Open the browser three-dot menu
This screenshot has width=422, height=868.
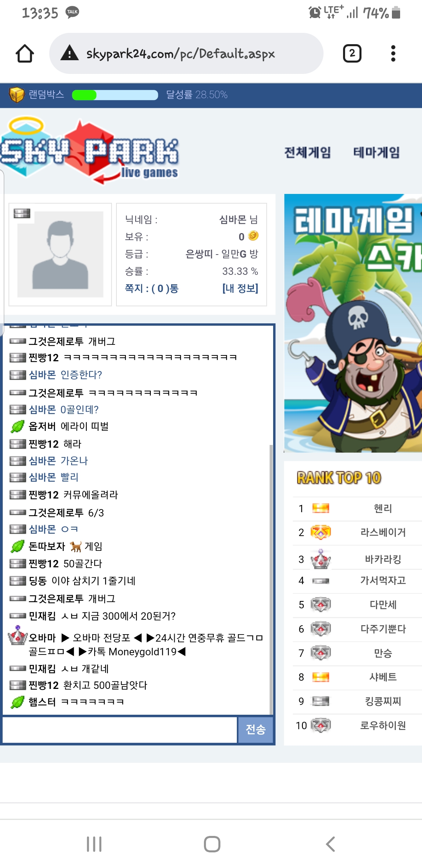393,54
